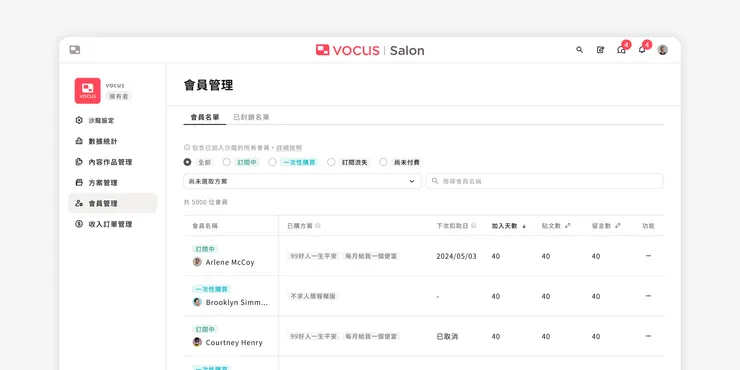740x370 pixels.
Task: Click the 共 5000 位會員 count text
Action: click(x=206, y=202)
